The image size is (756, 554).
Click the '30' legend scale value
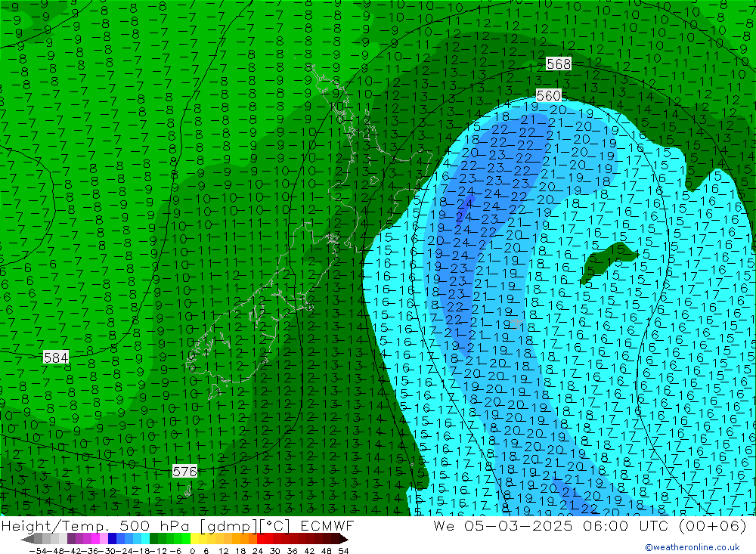[x=275, y=551]
